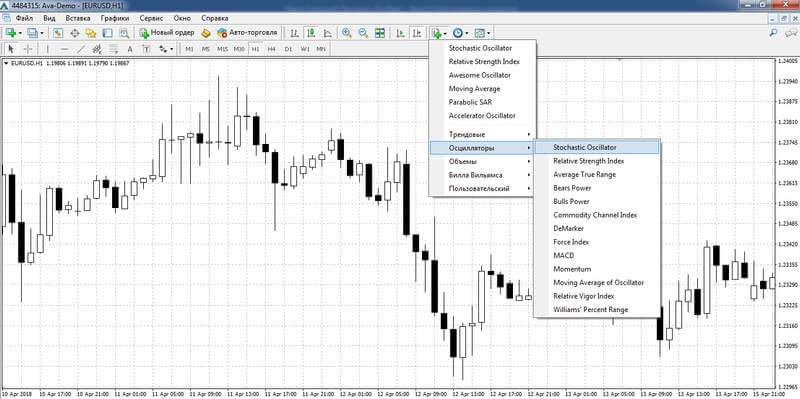Image resolution: width=800 pixels, height=399 pixels.
Task: Open the Profiles icon in toolbar
Action: [x=32, y=33]
